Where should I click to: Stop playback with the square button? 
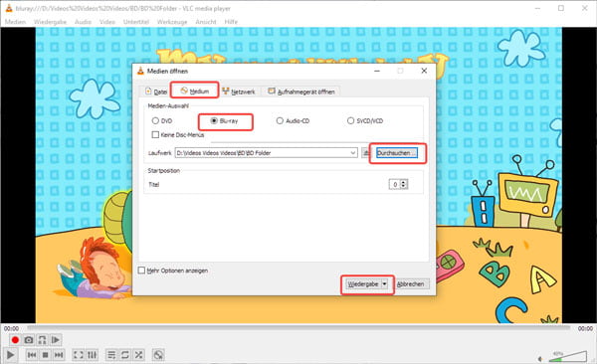pos(46,355)
